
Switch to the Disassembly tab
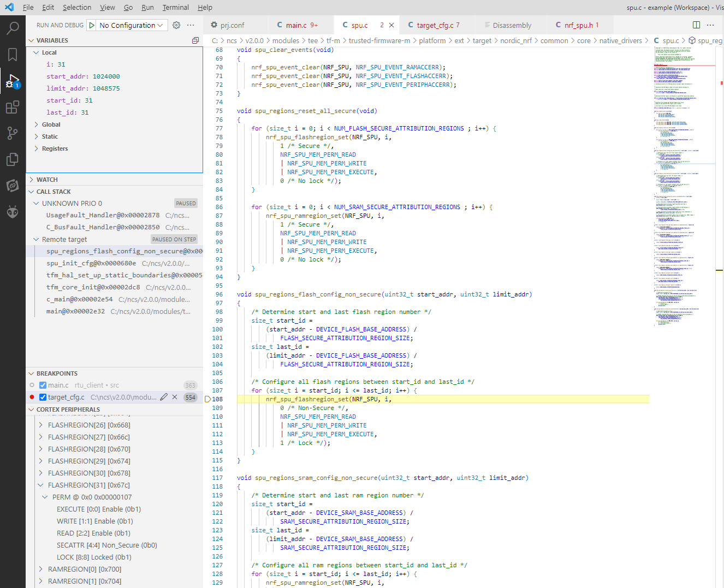(512, 25)
